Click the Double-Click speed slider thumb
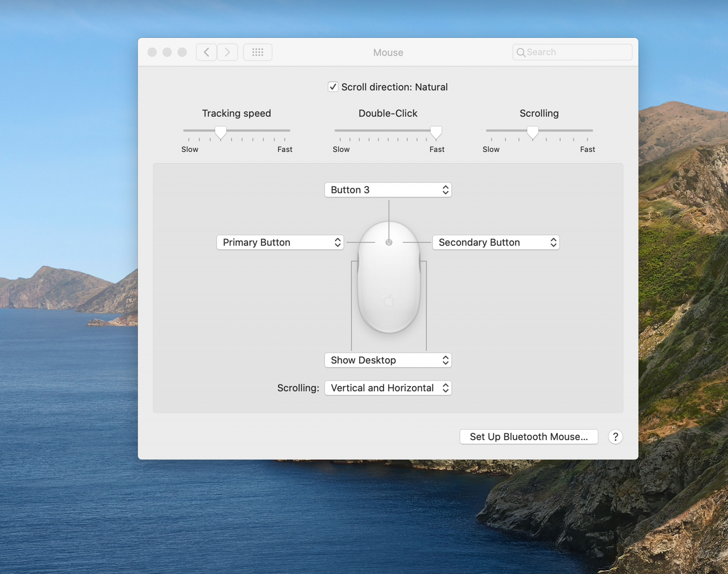The image size is (728, 574). click(436, 132)
